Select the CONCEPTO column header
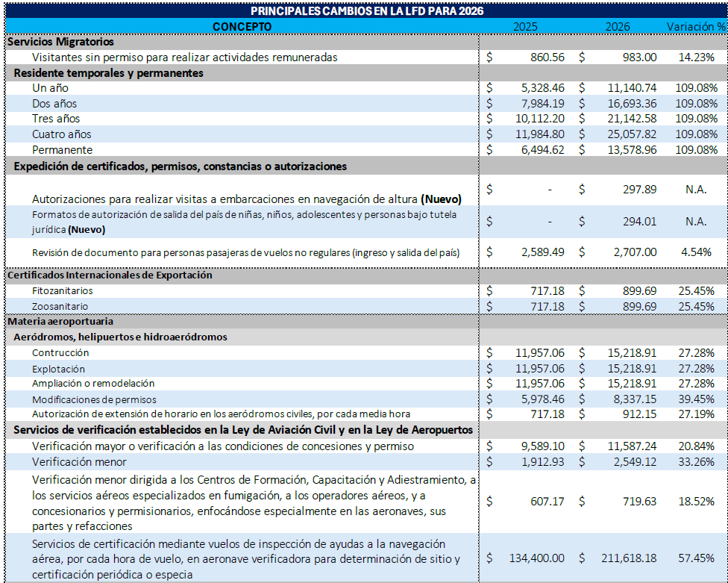728x583 pixels. (x=242, y=27)
